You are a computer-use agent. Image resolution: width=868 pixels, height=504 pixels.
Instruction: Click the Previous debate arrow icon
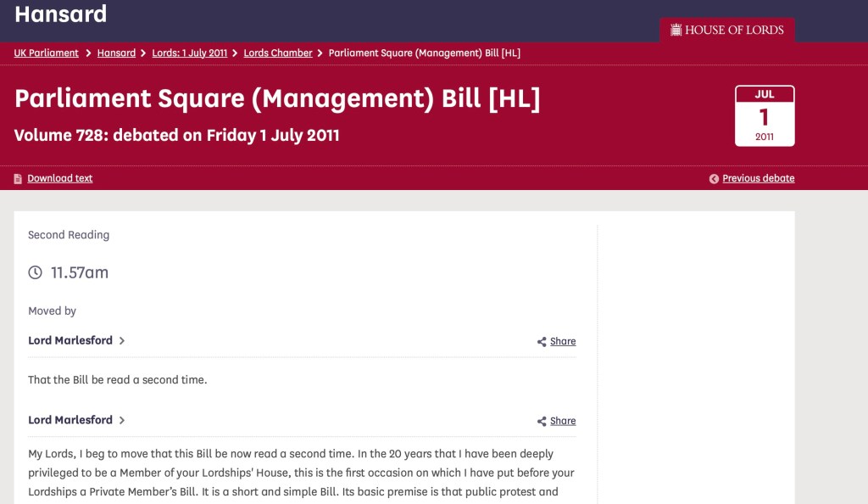coord(714,179)
